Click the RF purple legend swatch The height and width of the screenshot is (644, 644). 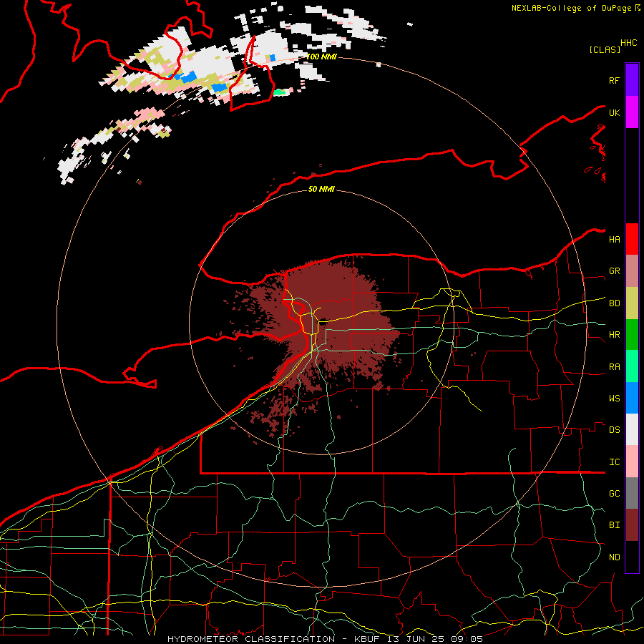click(x=632, y=80)
